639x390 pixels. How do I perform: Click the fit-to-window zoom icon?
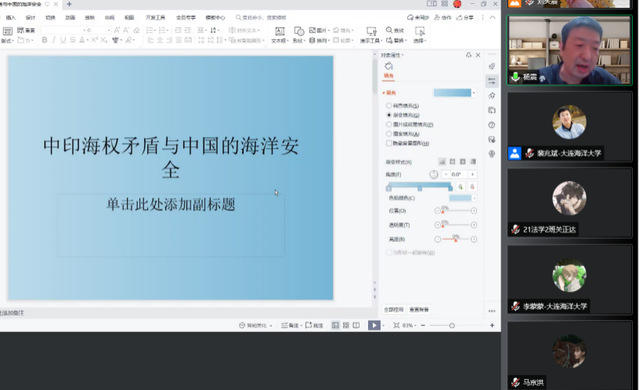(396, 325)
